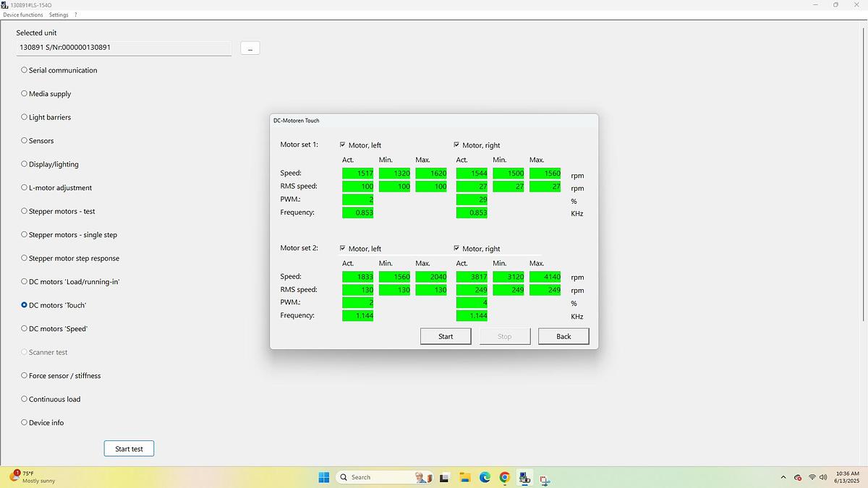This screenshot has width=868, height=488.
Task: Uncheck Motor set 1 'Motor, left' checkbox
Action: pyautogui.click(x=343, y=145)
